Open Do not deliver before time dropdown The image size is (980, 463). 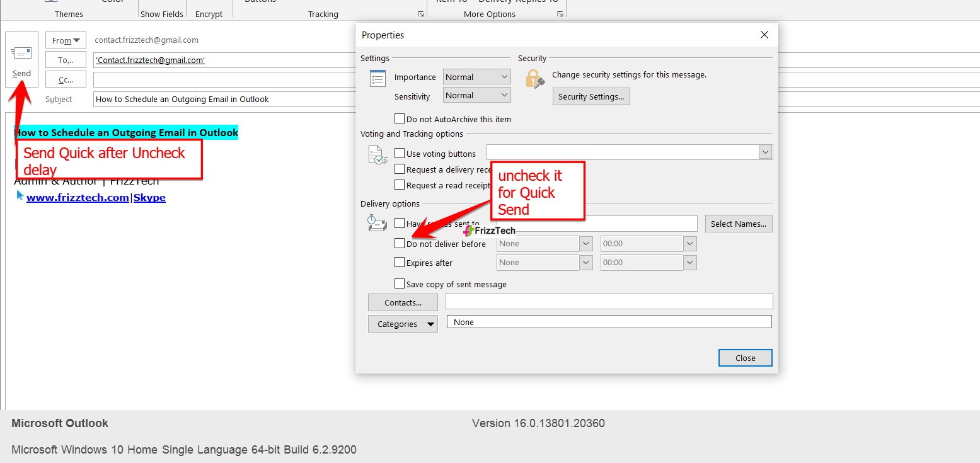point(690,244)
